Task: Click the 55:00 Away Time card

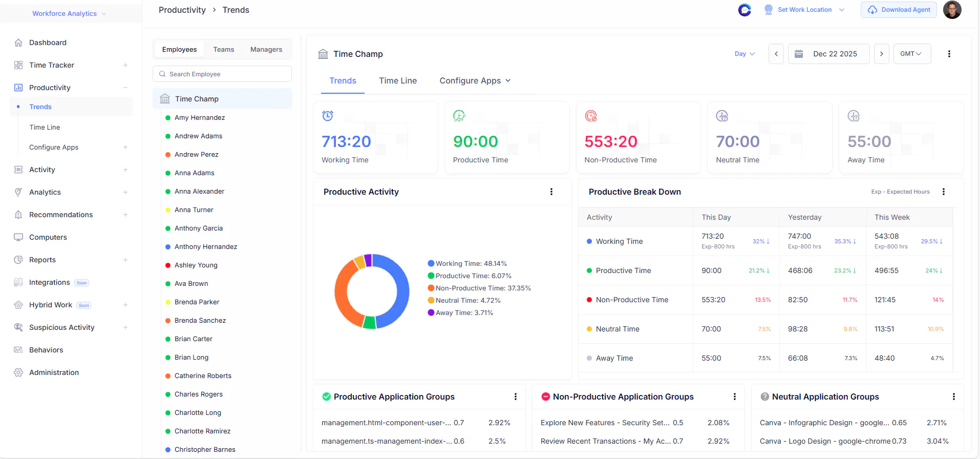Action: pyautogui.click(x=901, y=137)
